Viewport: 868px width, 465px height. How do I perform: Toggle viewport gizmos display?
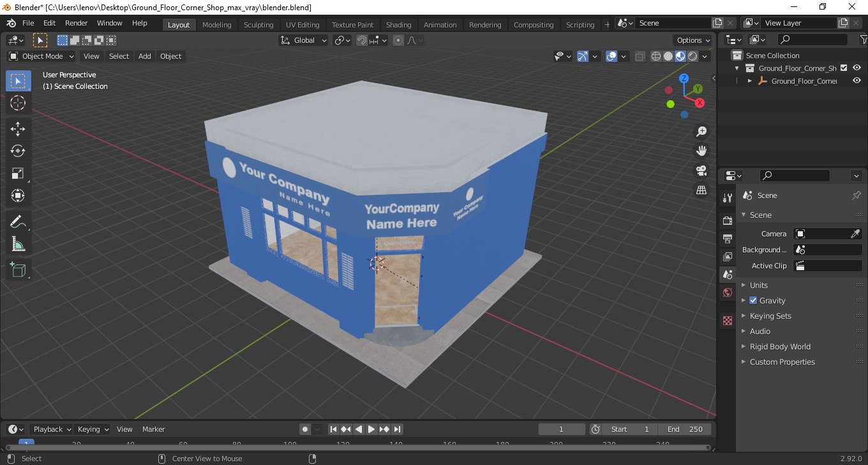coord(583,56)
